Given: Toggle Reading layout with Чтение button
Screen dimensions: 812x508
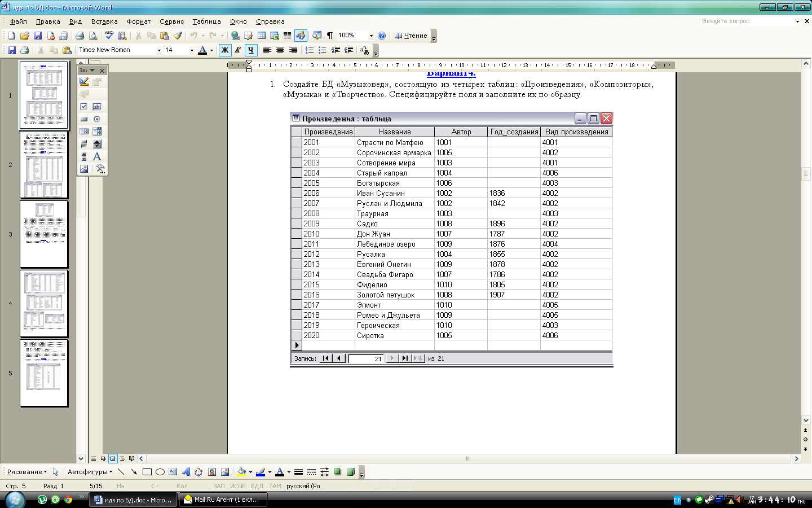Looking at the screenshot, I should 411,36.
